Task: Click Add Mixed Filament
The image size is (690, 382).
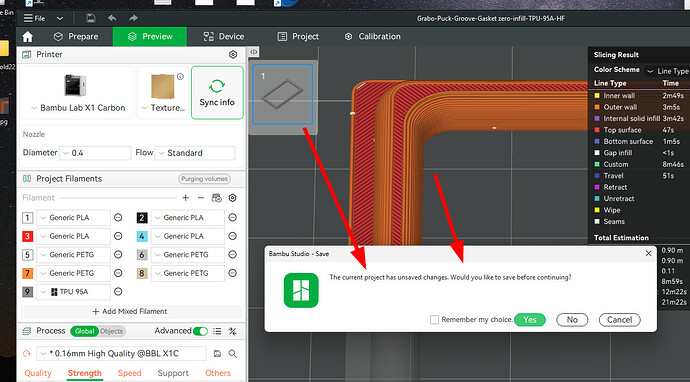Action: click(131, 311)
